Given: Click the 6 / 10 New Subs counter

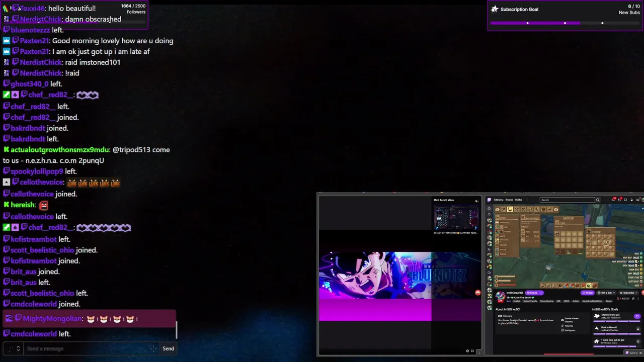Looking at the screenshot, I should [x=629, y=9].
